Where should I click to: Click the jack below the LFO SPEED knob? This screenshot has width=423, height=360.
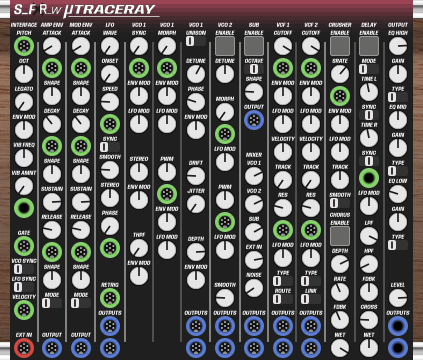[110, 124]
